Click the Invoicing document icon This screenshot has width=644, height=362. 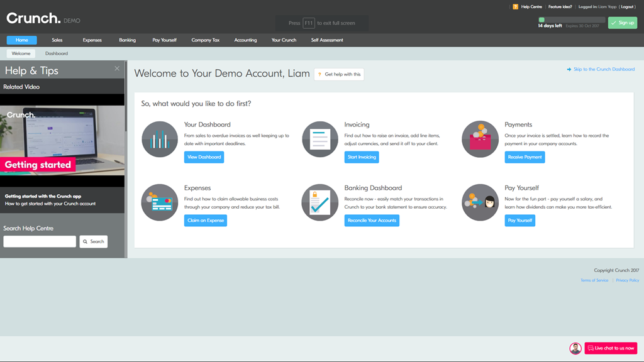tap(320, 139)
